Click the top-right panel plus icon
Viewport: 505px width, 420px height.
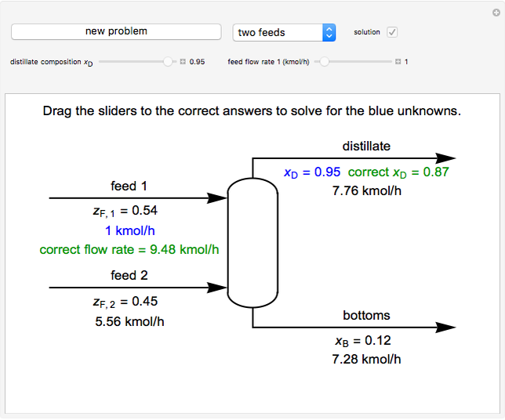[x=496, y=11]
